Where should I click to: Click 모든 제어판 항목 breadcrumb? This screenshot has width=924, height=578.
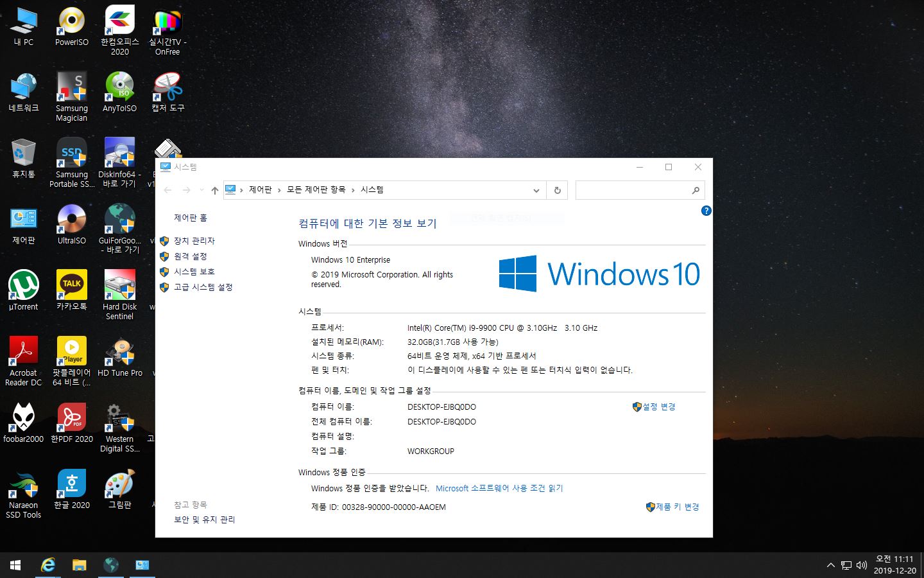point(316,189)
